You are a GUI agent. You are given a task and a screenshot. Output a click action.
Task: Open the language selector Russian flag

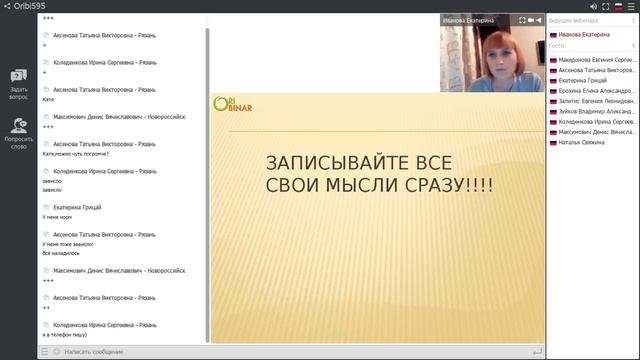point(618,7)
